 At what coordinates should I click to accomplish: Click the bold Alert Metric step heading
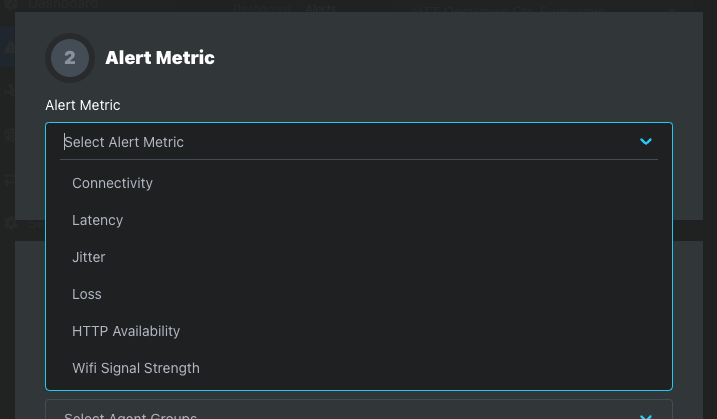click(x=160, y=58)
